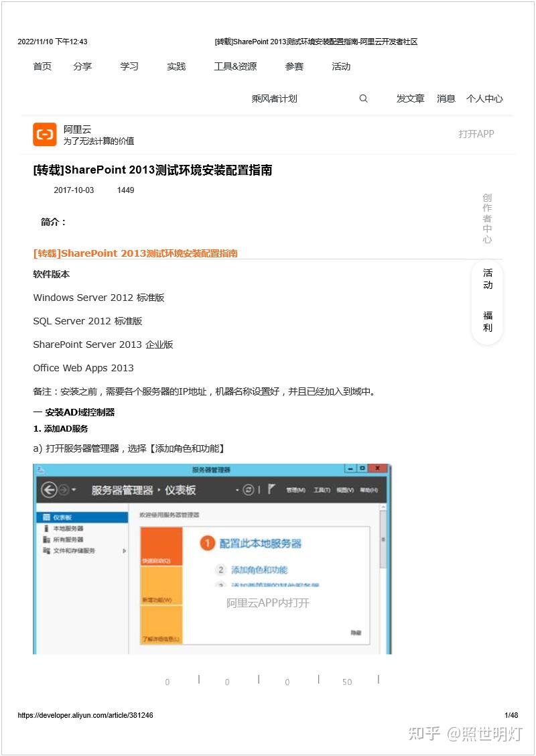Click the Server Manager title bar app icon

[40, 469]
